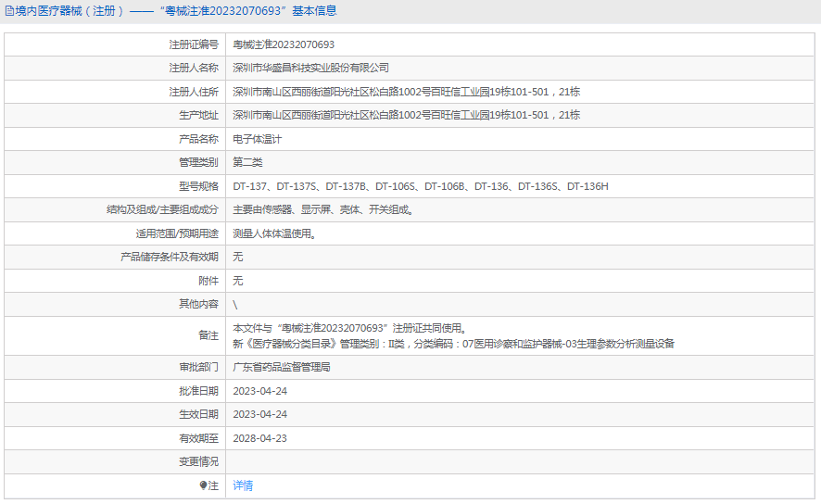Click the 注册证编号 label
The image size is (821, 504).
pos(194,45)
